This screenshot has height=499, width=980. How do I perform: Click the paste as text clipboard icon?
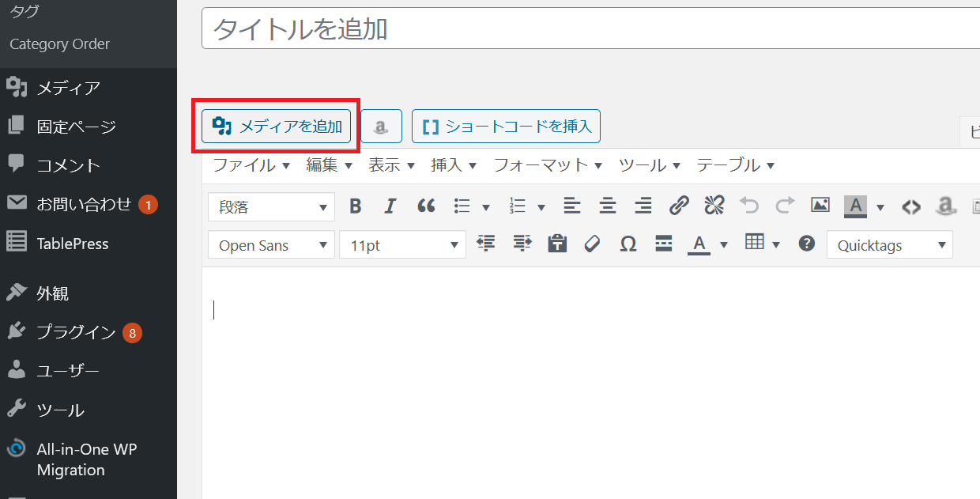coord(558,244)
